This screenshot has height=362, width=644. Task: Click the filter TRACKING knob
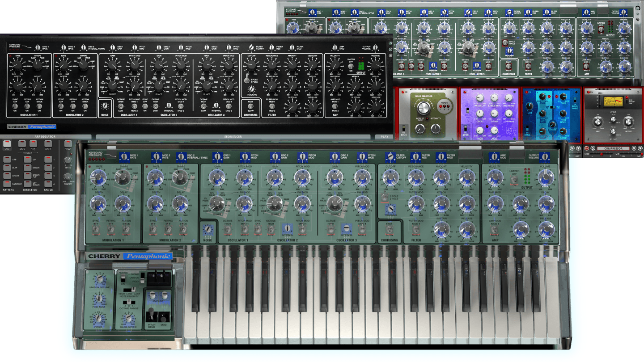(390, 209)
